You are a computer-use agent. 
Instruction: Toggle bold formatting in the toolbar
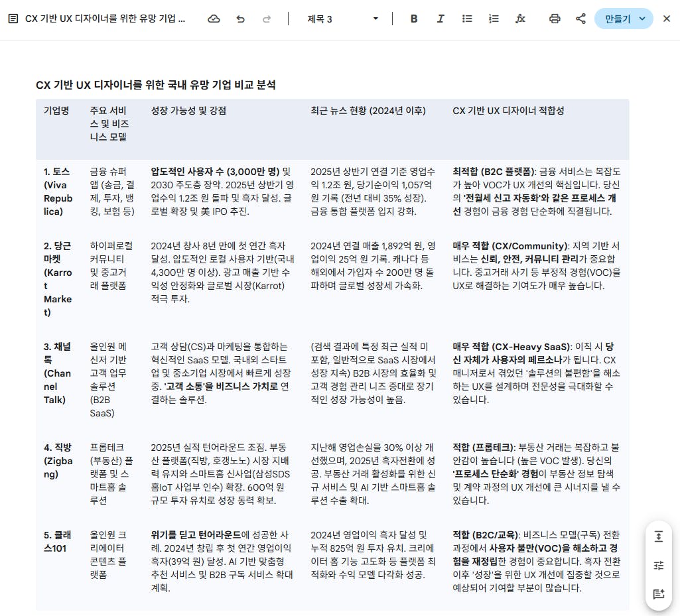[x=413, y=19]
